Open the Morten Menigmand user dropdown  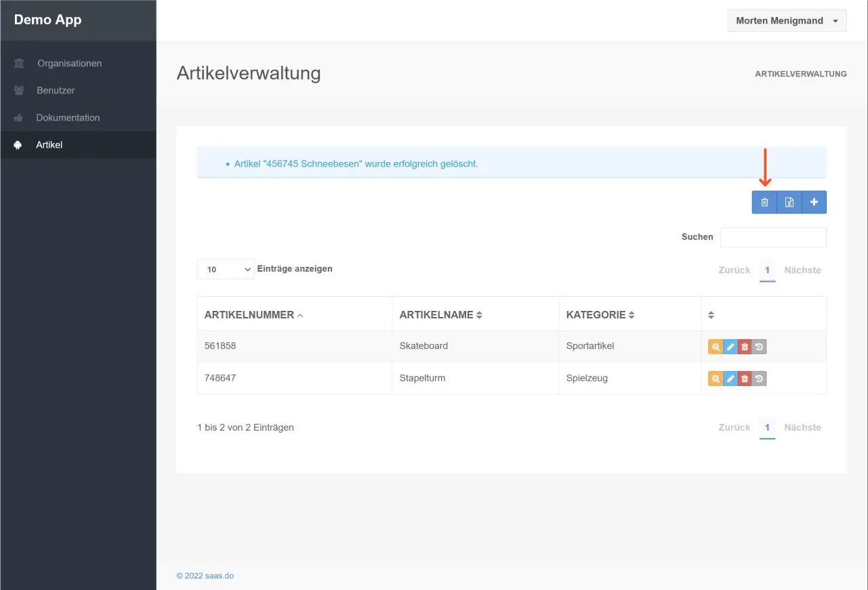point(787,21)
